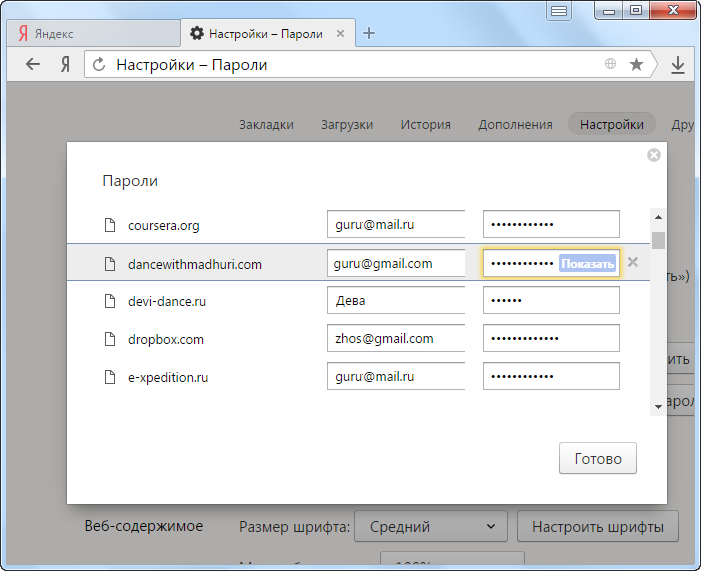Close the Пароли dialog with X

click(654, 155)
